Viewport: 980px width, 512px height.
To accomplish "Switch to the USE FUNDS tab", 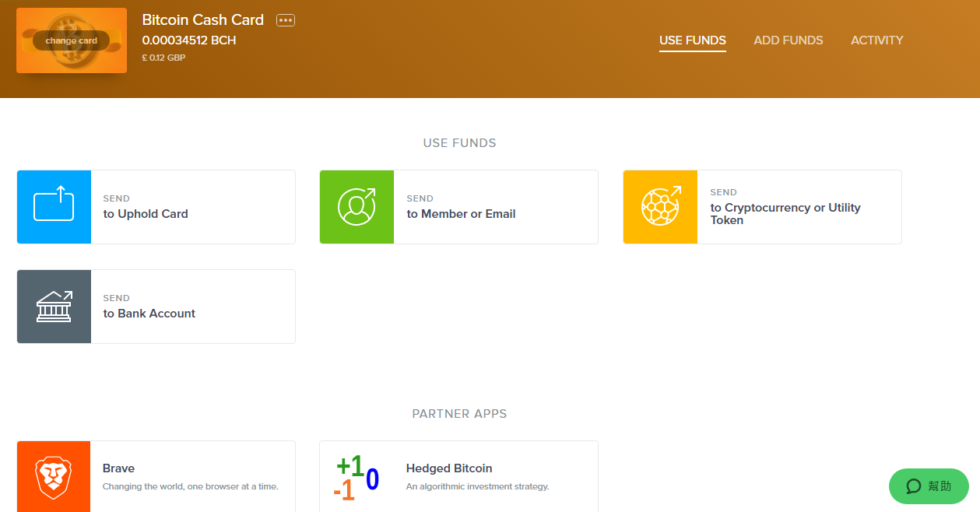I will [x=693, y=40].
